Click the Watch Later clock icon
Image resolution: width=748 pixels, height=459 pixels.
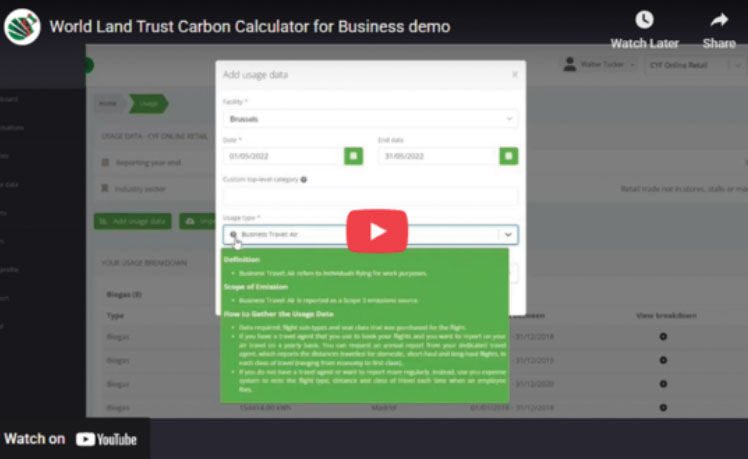coord(644,20)
